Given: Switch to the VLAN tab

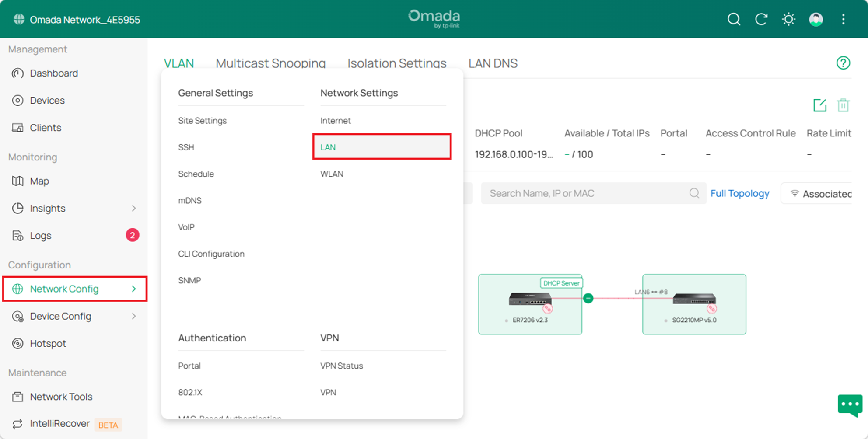Looking at the screenshot, I should (179, 63).
